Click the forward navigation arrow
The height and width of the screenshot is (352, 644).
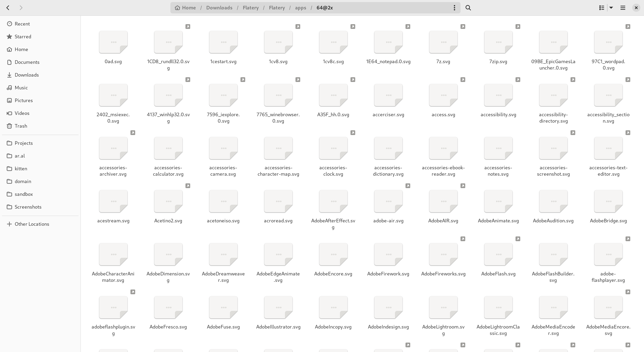click(x=21, y=8)
